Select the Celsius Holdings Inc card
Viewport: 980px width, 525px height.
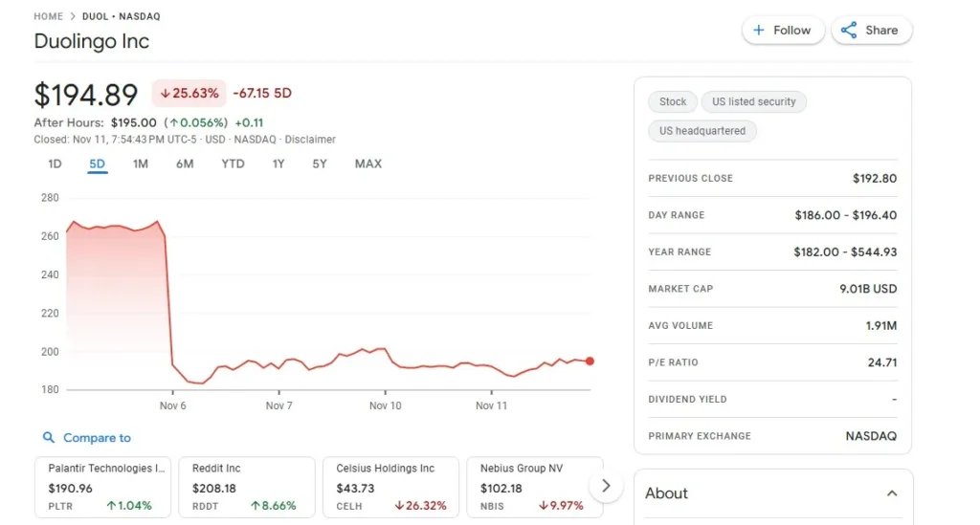(x=390, y=487)
